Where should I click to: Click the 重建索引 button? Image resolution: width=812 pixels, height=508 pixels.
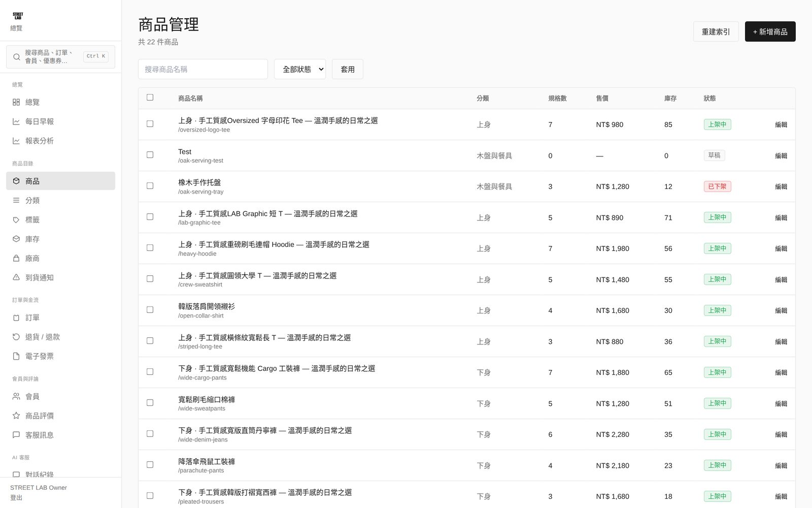click(716, 31)
